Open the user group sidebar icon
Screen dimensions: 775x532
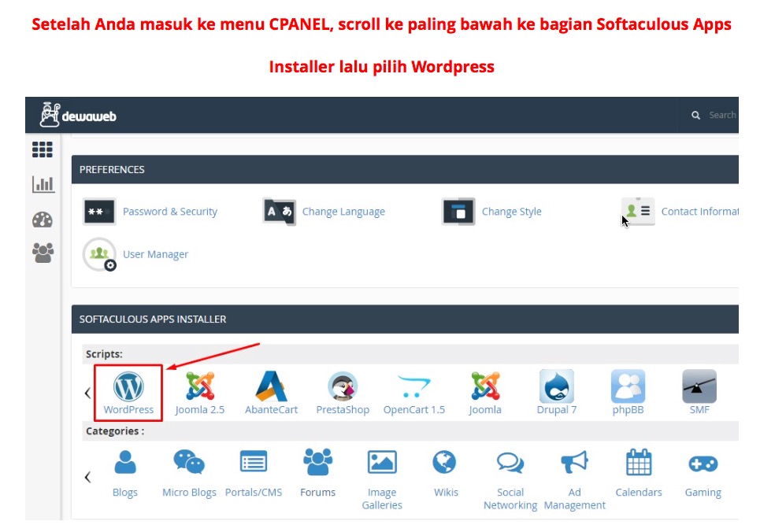click(x=43, y=253)
